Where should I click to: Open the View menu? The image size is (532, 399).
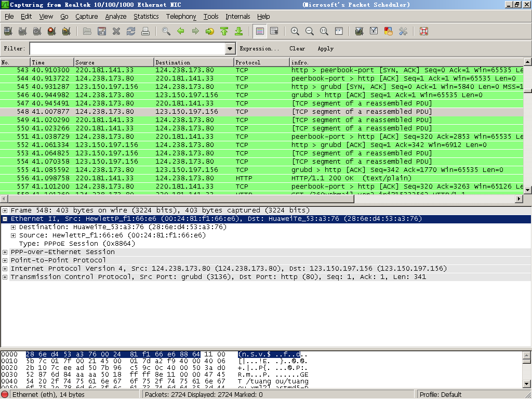tap(46, 16)
